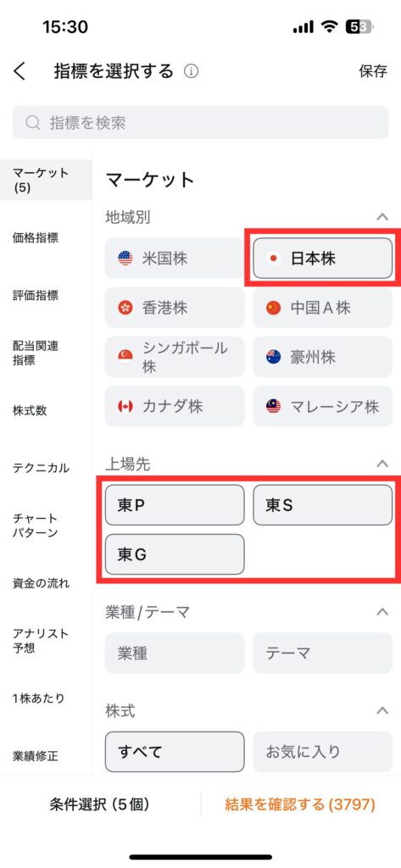Select 米国株 with the US flag
The width and height of the screenshot is (401, 868).
pyautogui.click(x=175, y=258)
